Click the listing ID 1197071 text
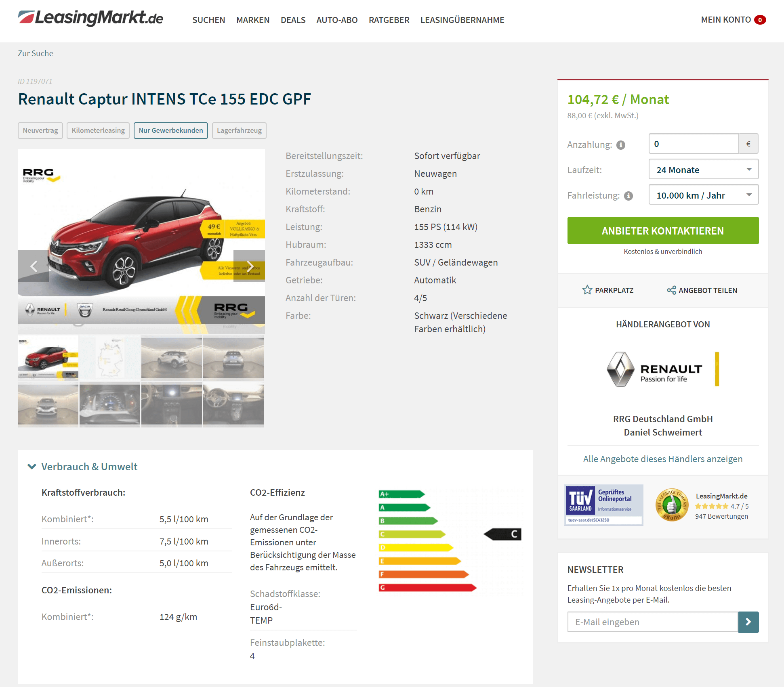This screenshot has height=687, width=784. click(35, 81)
